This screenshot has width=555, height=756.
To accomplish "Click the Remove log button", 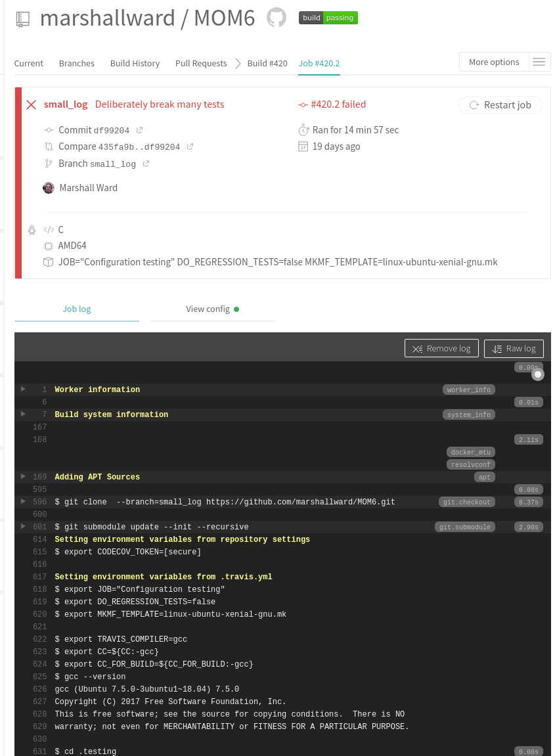I will 441,349.
